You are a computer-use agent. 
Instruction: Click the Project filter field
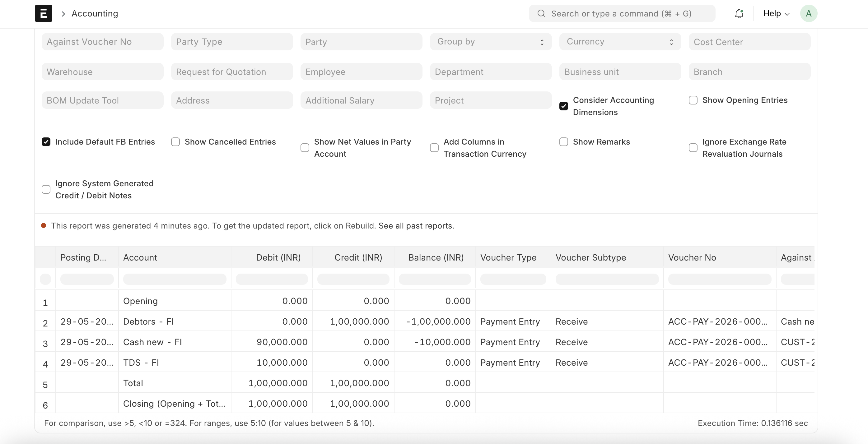(491, 100)
